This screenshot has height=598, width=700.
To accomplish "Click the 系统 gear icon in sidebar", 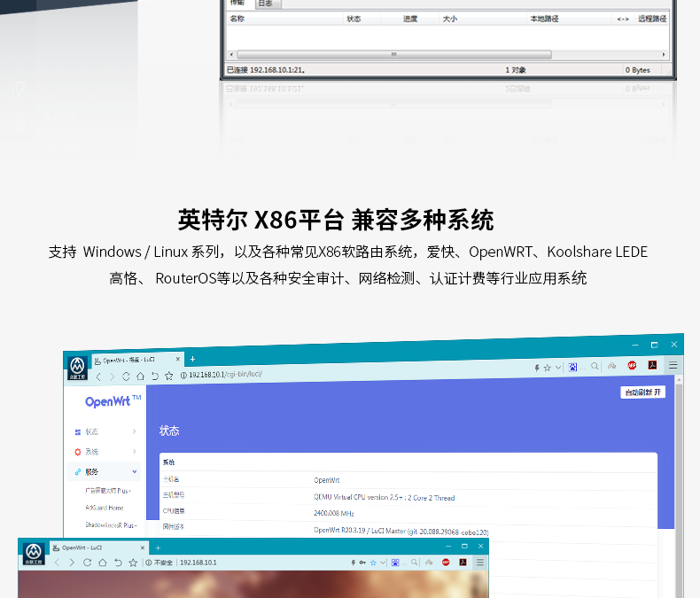I will [x=78, y=452].
